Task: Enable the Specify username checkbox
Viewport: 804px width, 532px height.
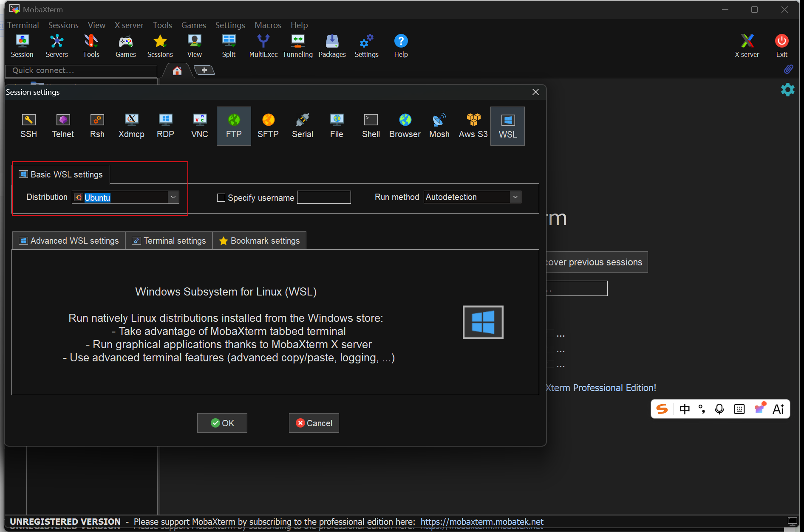Action: click(221, 197)
